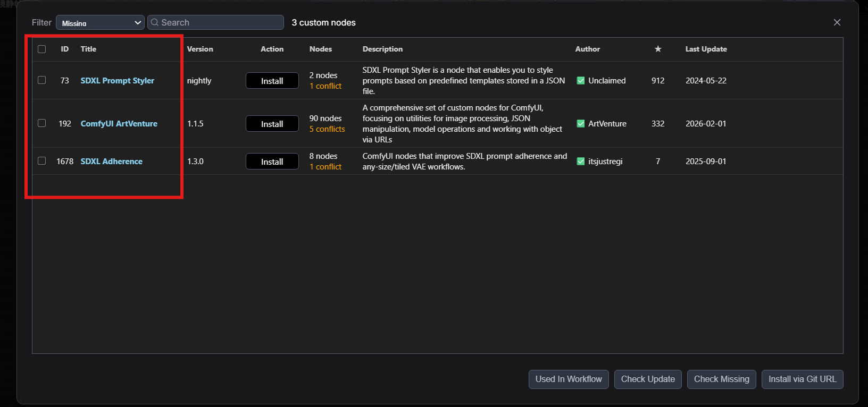
Task: Click the '3 custom nodes' count label
Action: pyautogui.click(x=323, y=22)
